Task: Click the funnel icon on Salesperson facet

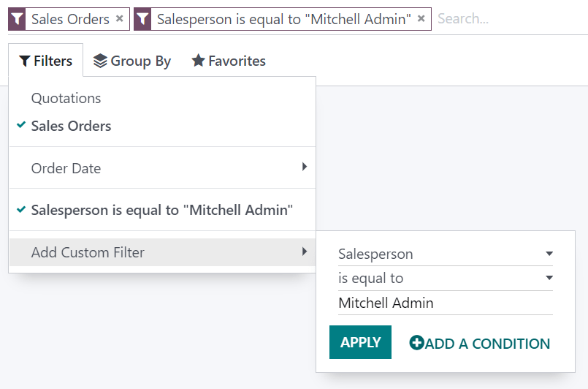Action: point(142,19)
